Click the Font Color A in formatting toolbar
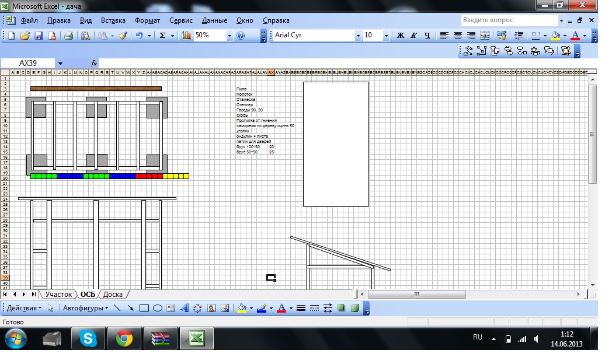612x364 pixels. [575, 36]
